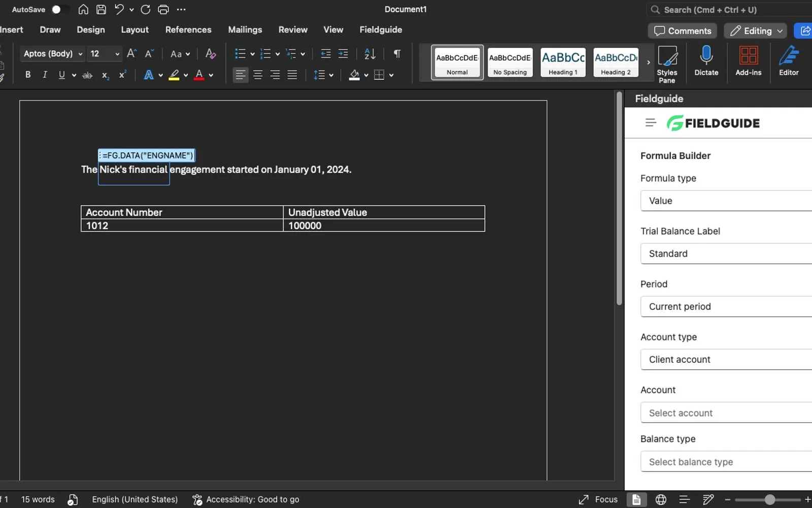Image resolution: width=812 pixels, height=508 pixels.
Task: Redo with the circular arrow icon
Action: click(x=146, y=9)
